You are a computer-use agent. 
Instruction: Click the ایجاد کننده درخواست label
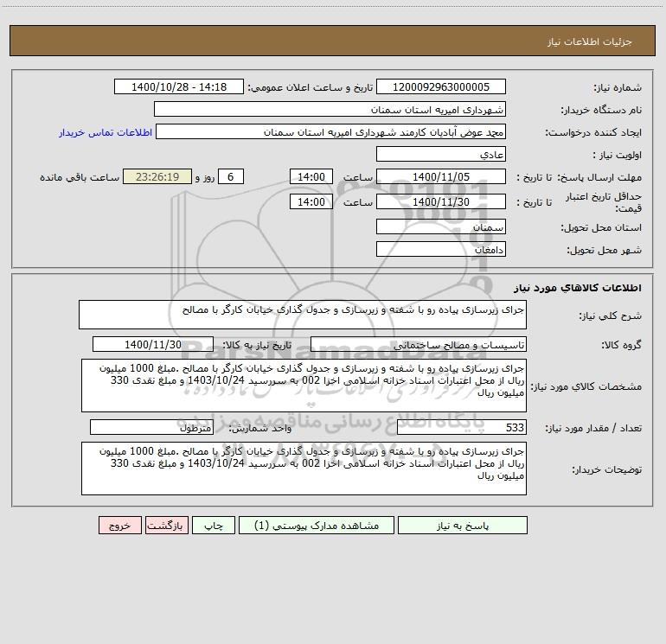[x=593, y=132]
